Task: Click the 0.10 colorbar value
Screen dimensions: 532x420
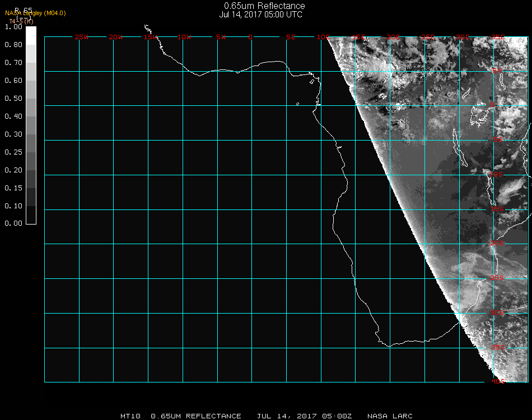Action: pos(13,206)
